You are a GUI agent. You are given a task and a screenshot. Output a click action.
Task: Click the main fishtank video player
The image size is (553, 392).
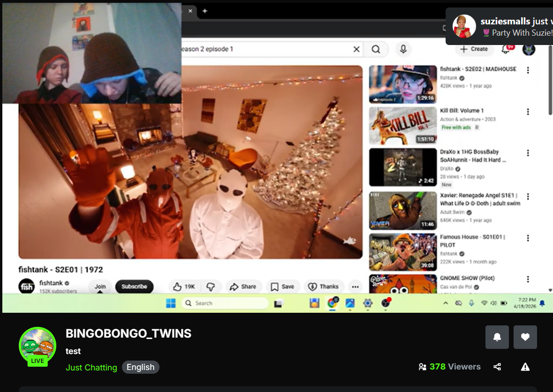(190, 162)
